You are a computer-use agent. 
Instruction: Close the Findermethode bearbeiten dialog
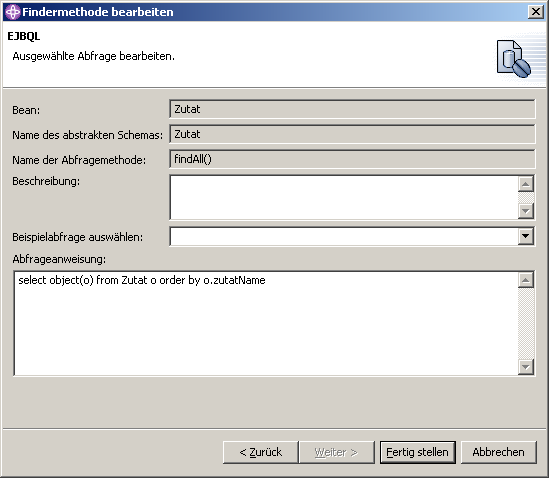coord(535,12)
